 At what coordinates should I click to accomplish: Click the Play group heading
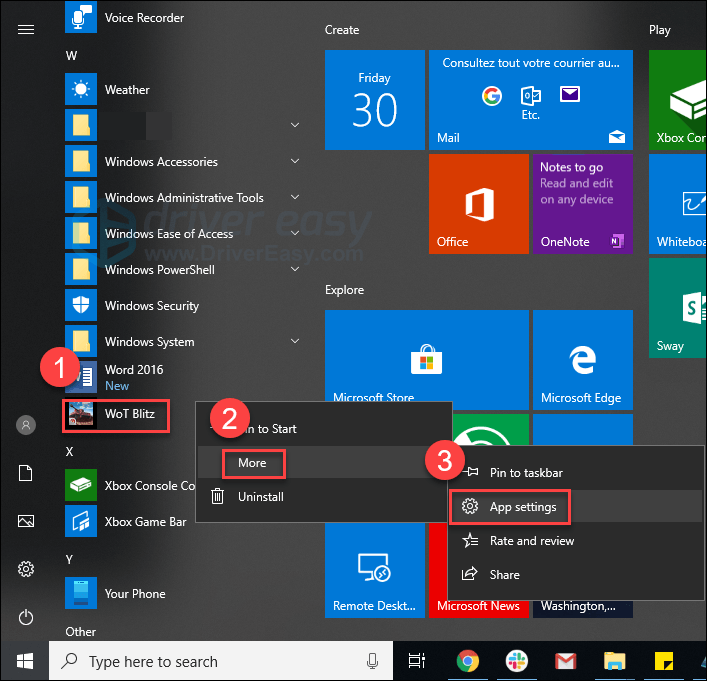660,30
